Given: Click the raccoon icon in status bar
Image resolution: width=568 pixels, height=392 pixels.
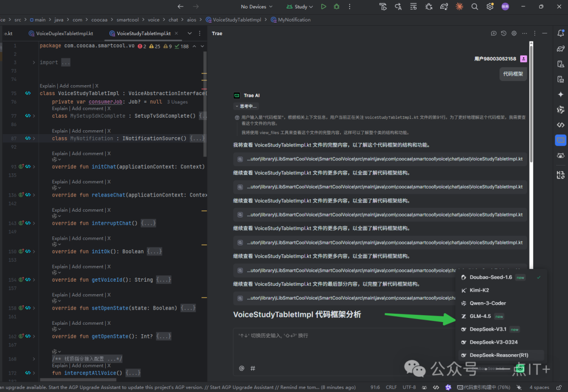Looking at the screenshot, I should pyautogui.click(x=424, y=387).
